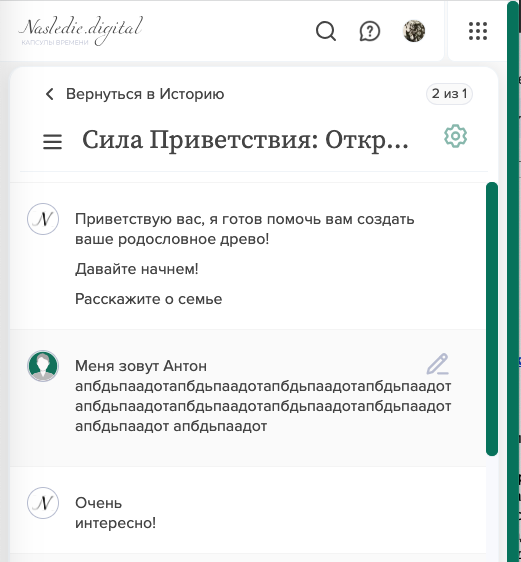The image size is (521, 562).
Task: Click the Nasledie.digital logo
Action: pyautogui.click(x=81, y=30)
